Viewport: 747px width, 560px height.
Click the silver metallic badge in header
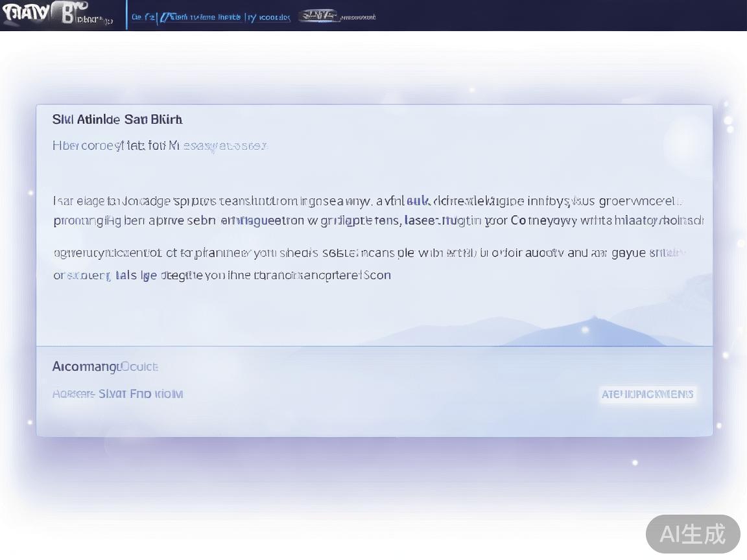tap(318, 17)
